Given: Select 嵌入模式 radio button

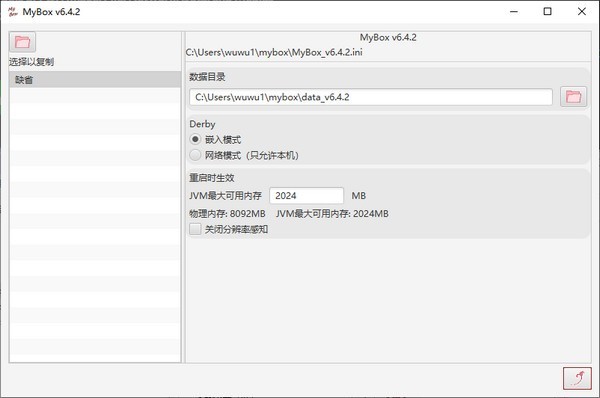Looking at the screenshot, I should pyautogui.click(x=195, y=139).
